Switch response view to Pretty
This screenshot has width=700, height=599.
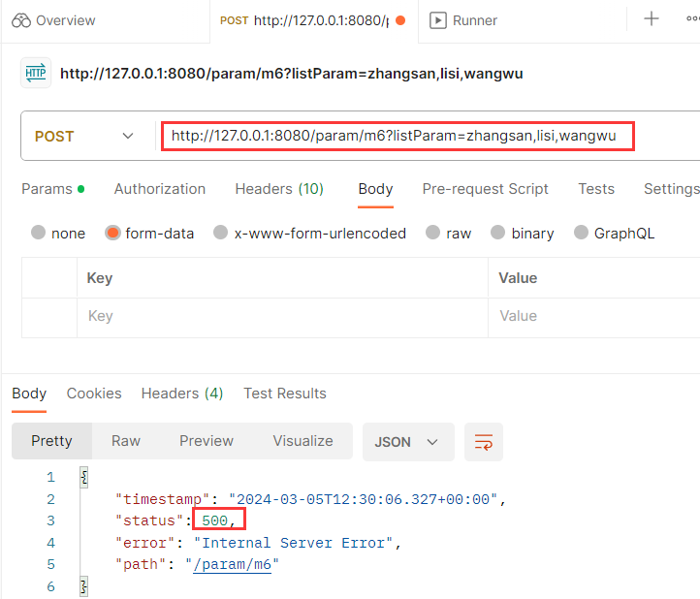point(51,441)
